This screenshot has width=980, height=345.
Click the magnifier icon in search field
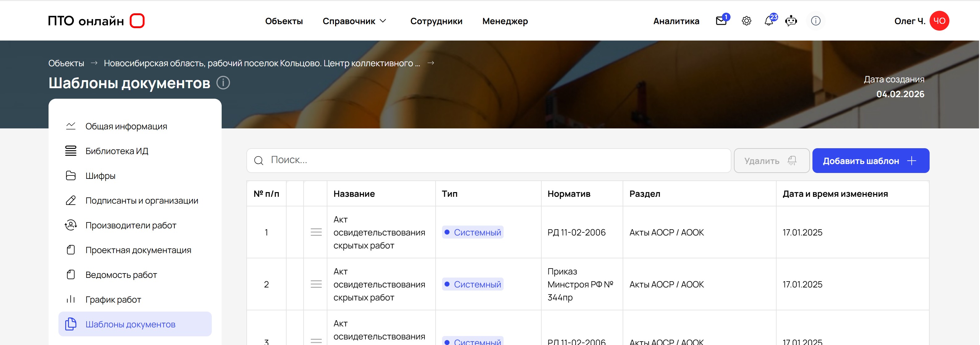(x=259, y=160)
